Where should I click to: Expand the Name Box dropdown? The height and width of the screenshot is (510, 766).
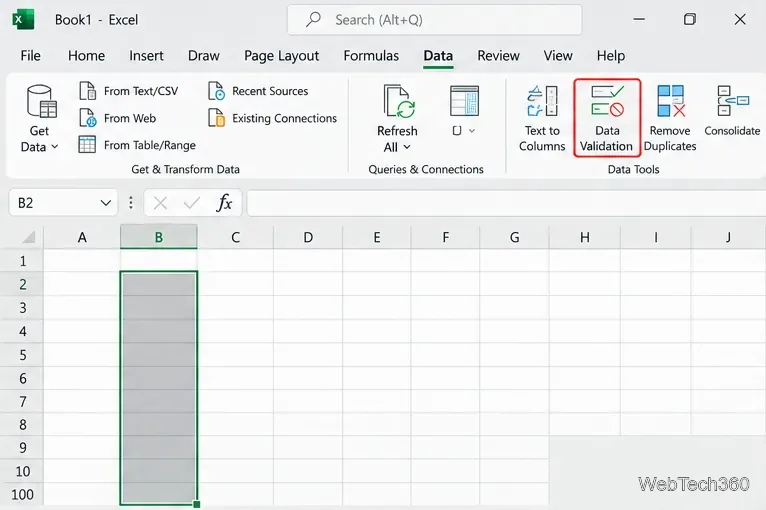106,203
